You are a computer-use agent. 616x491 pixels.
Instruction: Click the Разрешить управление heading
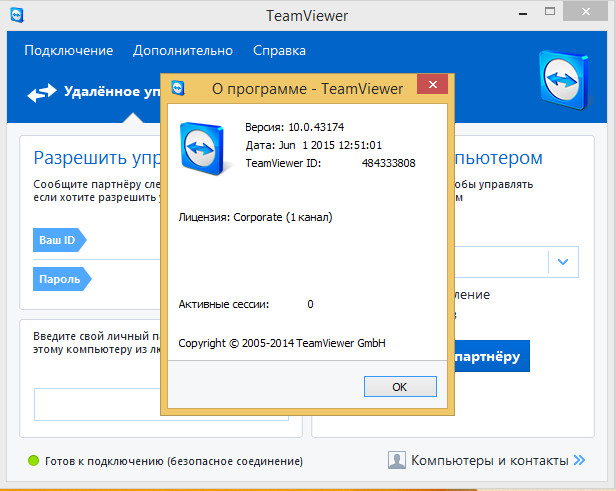click(x=97, y=158)
